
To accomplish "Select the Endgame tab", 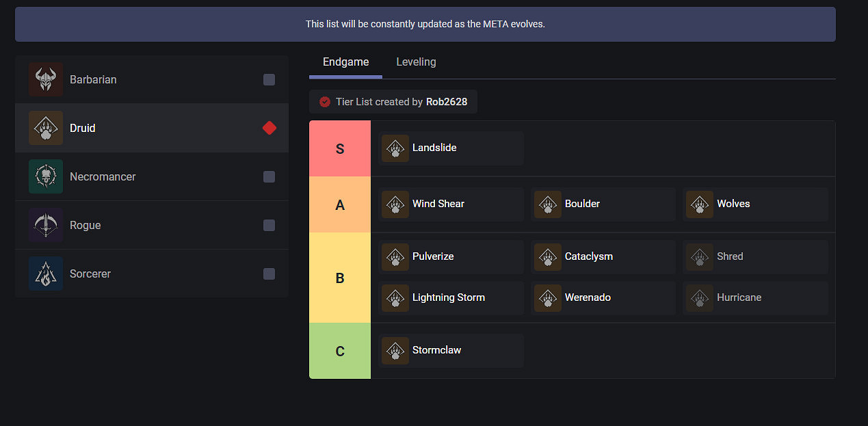I will coord(345,62).
